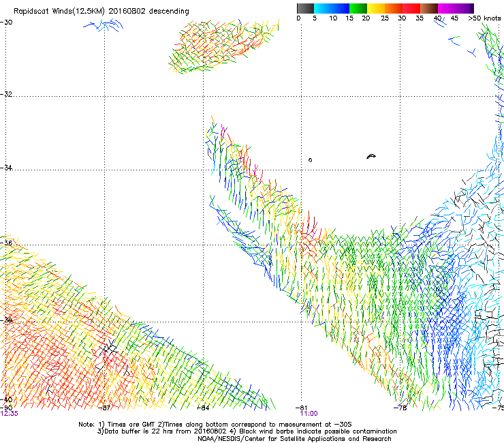The height and width of the screenshot is (443, 504).
Task: Click the '10' label under the color scale
Action: click(x=333, y=18)
